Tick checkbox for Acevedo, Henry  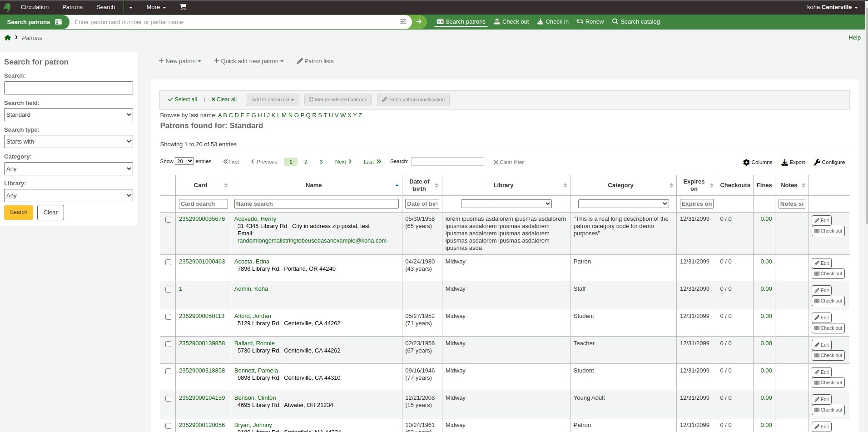[168, 220]
